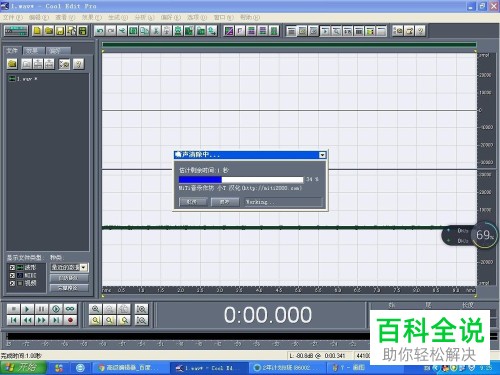Viewport: 500px width, 375px height.
Task: Toggle the MIDI file type checkbox
Action: (x=12, y=275)
